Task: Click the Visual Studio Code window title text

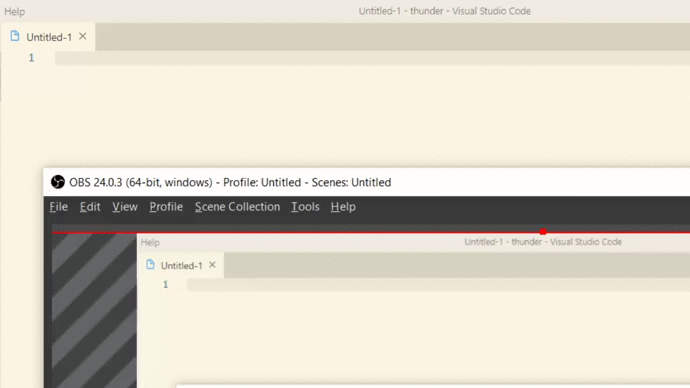Action: coord(444,11)
